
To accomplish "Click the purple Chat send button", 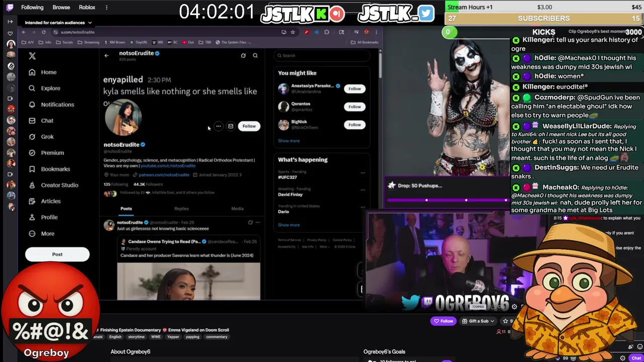I will (x=636, y=358).
